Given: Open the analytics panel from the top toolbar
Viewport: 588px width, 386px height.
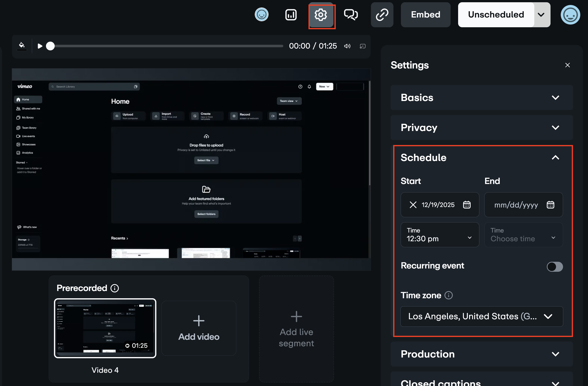Looking at the screenshot, I should tap(291, 15).
